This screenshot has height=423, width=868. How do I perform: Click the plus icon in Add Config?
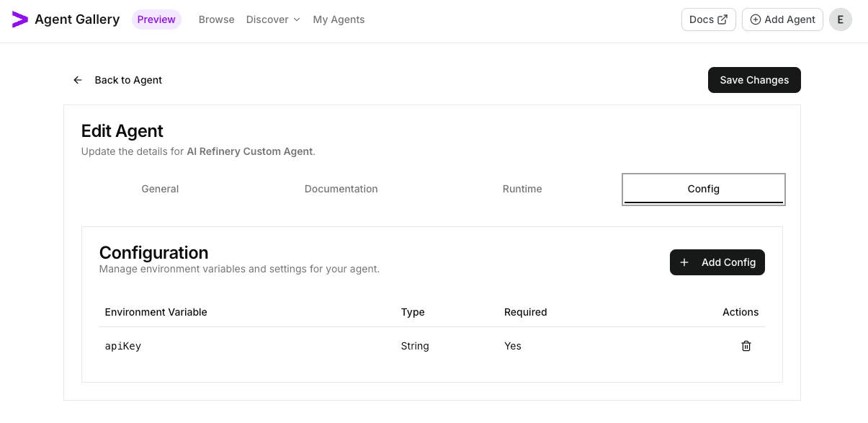(x=684, y=262)
